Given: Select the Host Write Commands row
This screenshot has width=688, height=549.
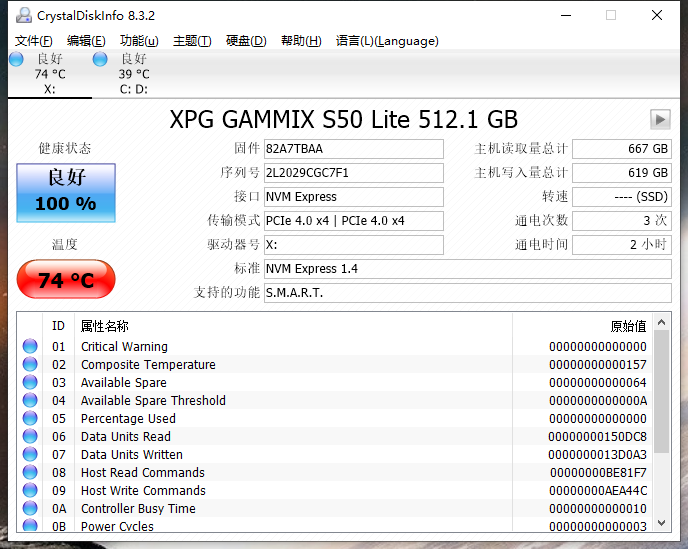Looking at the screenshot, I should pos(335,490).
